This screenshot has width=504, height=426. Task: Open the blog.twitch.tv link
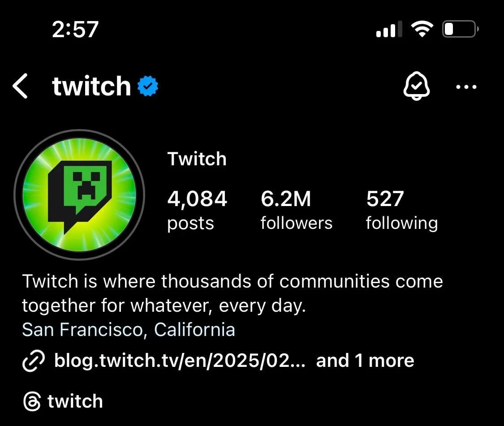coord(180,361)
